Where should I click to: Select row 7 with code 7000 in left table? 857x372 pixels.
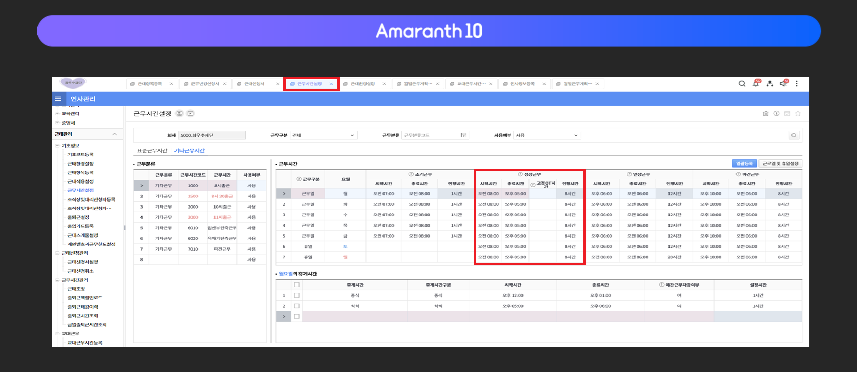(x=200, y=249)
